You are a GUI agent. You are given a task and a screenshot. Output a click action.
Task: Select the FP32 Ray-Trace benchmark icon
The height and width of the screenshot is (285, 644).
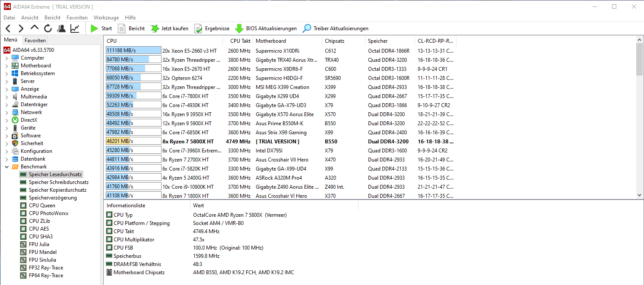[x=23, y=268]
